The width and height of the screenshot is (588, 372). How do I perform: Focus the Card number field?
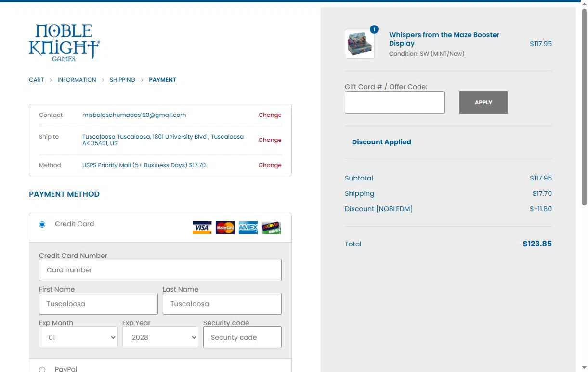160,270
